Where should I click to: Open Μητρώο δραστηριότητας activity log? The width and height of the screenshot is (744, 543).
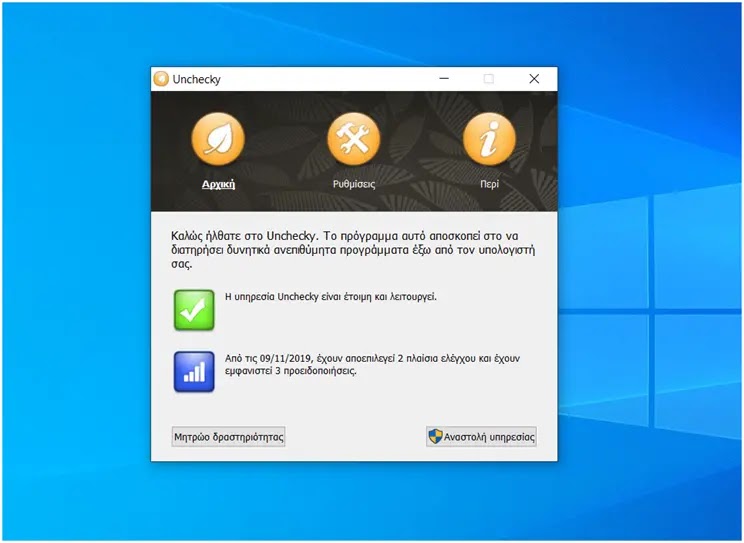(228, 437)
